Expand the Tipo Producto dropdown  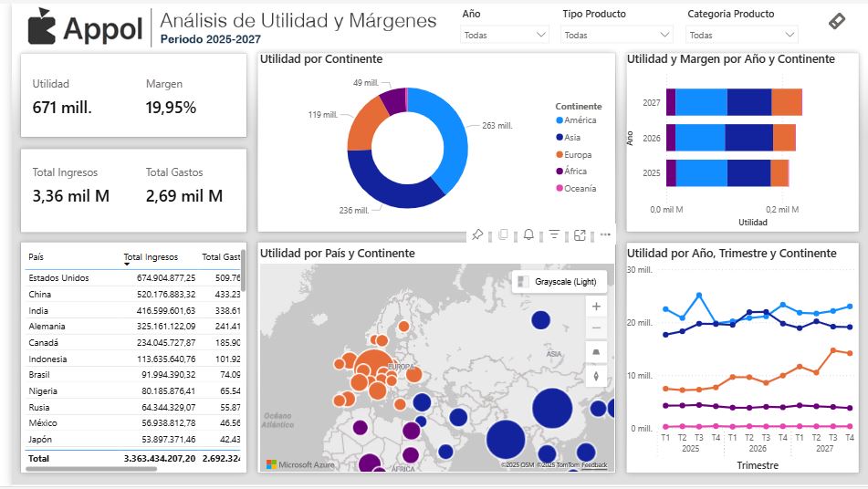(617, 35)
